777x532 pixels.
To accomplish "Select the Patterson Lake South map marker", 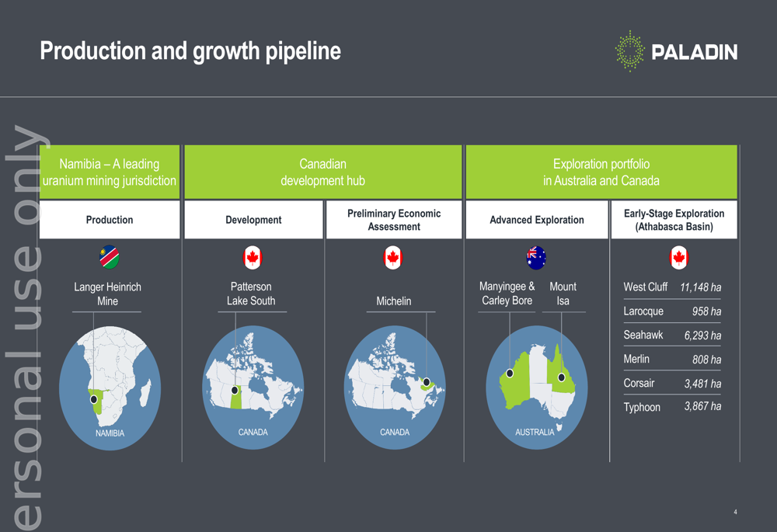I will (x=235, y=391).
